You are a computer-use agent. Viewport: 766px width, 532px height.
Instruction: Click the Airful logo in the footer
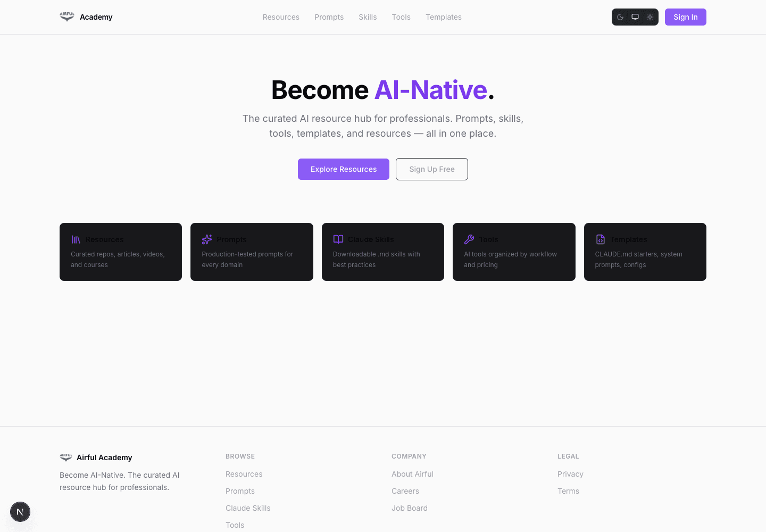point(66,458)
